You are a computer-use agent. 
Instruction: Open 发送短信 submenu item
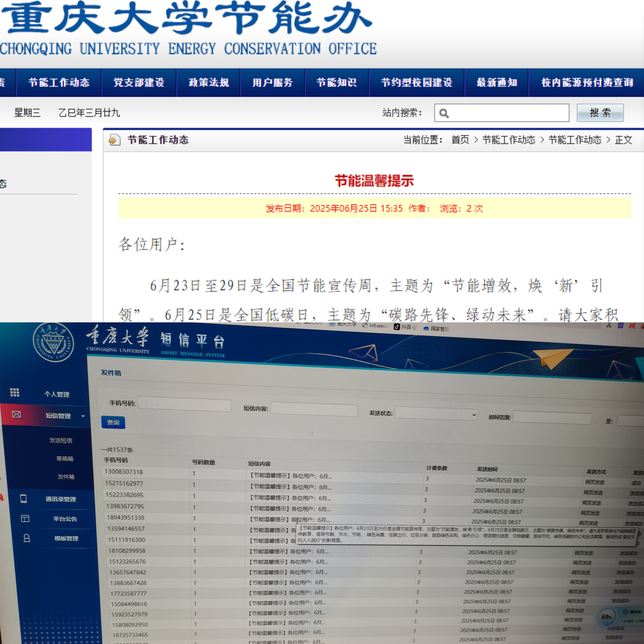coord(61,440)
